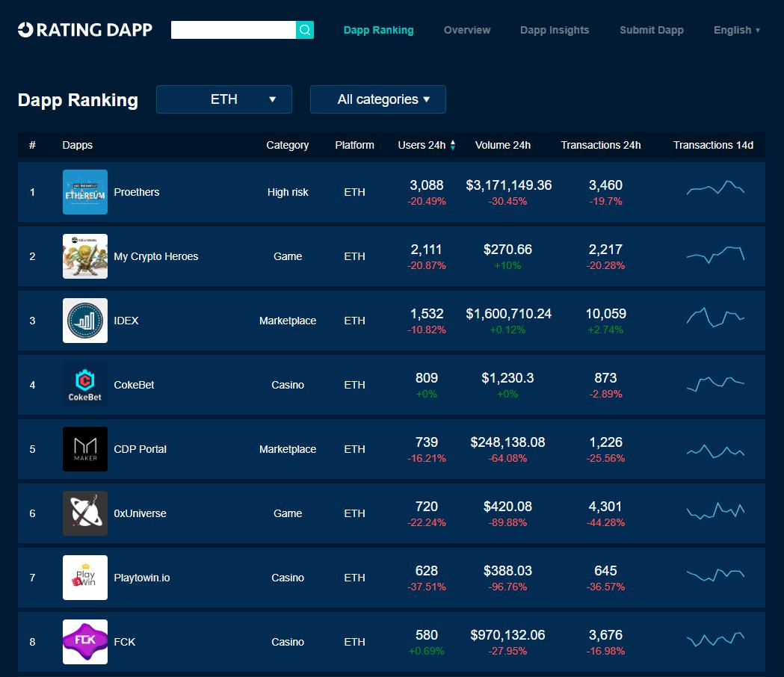Open the 0xUniverse name link

140,513
